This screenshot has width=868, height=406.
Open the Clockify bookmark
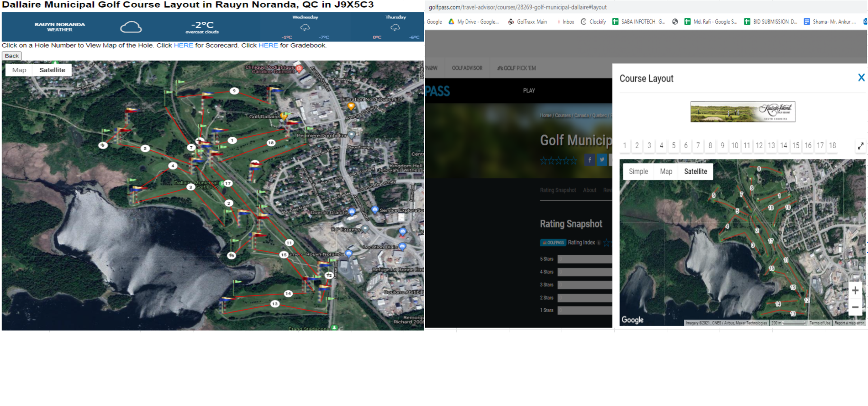click(x=593, y=21)
